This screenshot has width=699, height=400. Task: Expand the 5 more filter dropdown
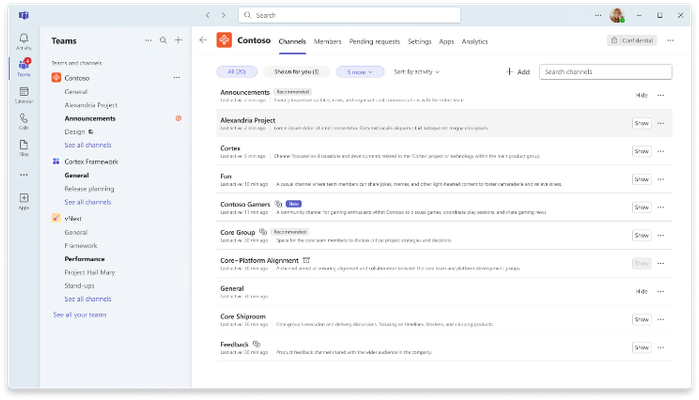360,72
